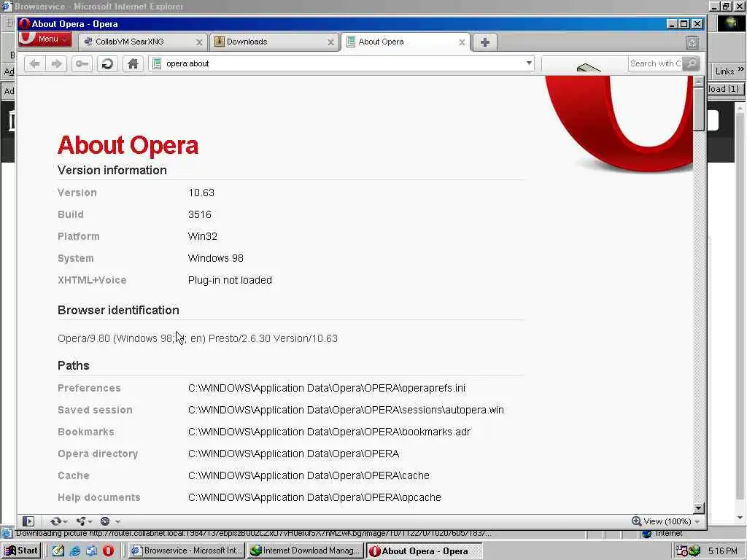Click the Version information heading
This screenshot has width=747, height=560.
tap(112, 171)
